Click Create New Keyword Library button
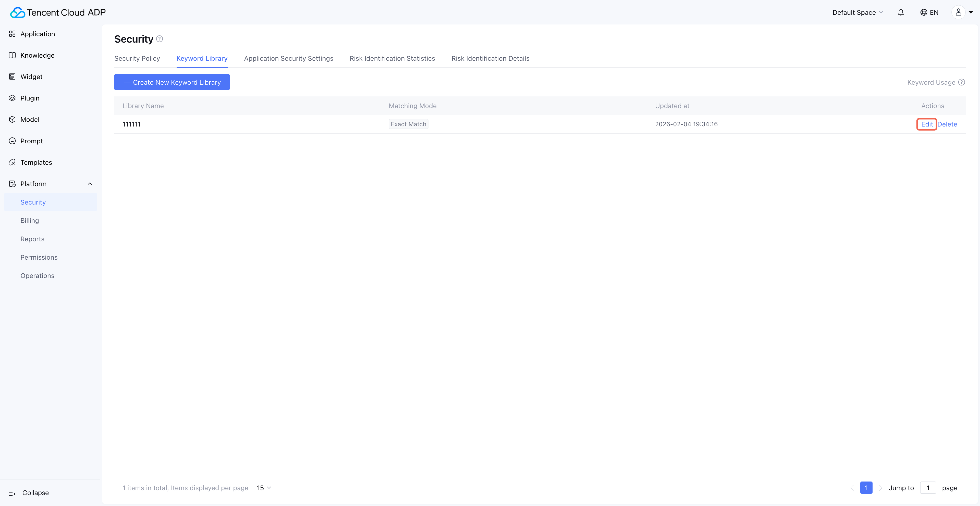980x506 pixels. coord(172,82)
